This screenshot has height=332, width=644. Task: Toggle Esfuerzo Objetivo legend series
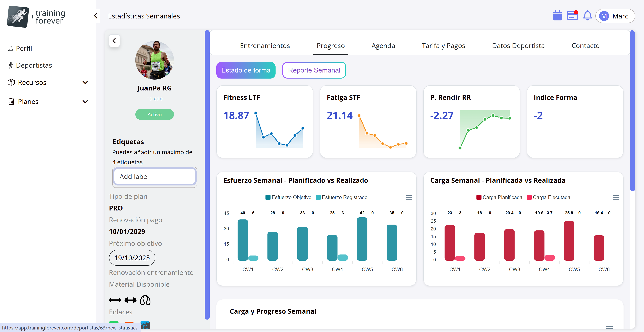(x=288, y=197)
